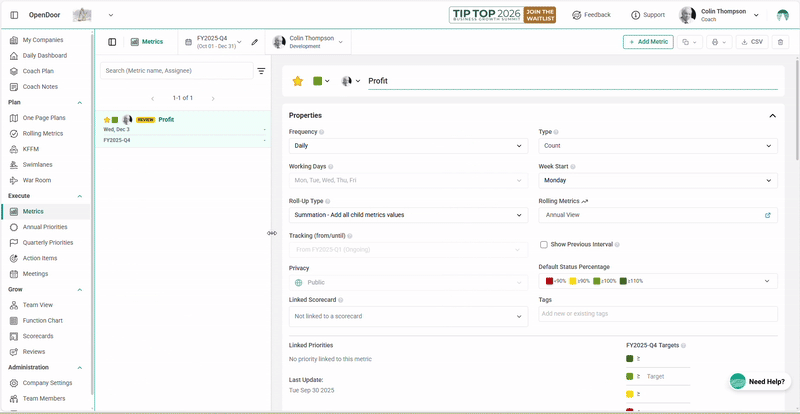Open the green status color swatch dropdown
This screenshot has width=800, height=414.
[x=321, y=81]
